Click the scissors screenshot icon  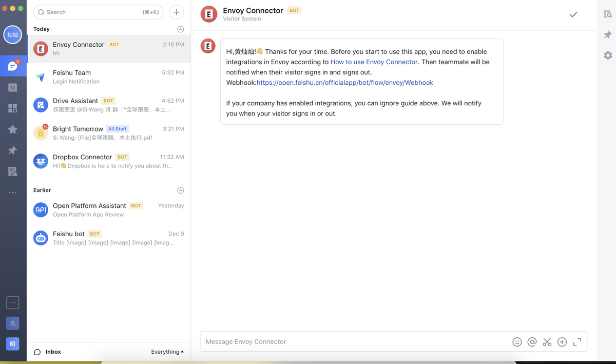click(x=547, y=342)
